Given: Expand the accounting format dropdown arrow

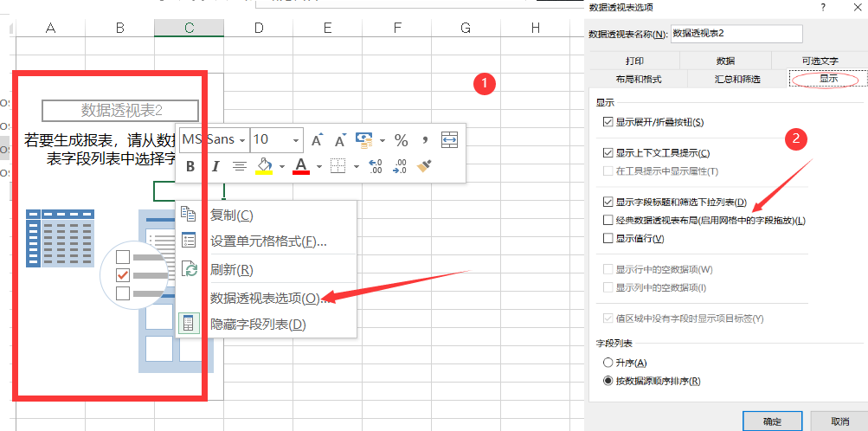Looking at the screenshot, I should tap(382, 140).
